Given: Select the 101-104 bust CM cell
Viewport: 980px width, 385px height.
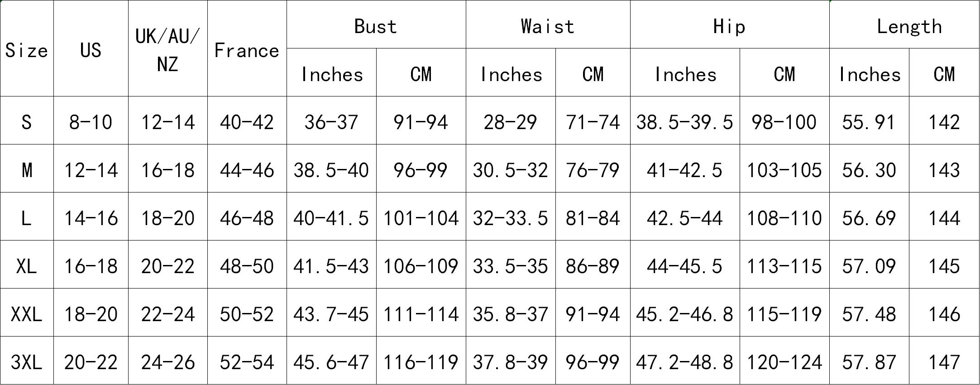Looking at the screenshot, I should pos(421,217).
